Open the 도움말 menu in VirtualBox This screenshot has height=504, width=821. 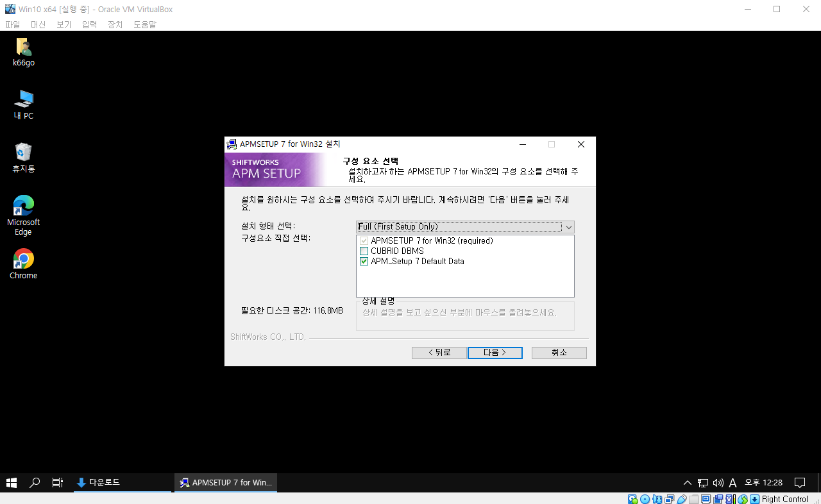[x=145, y=24]
